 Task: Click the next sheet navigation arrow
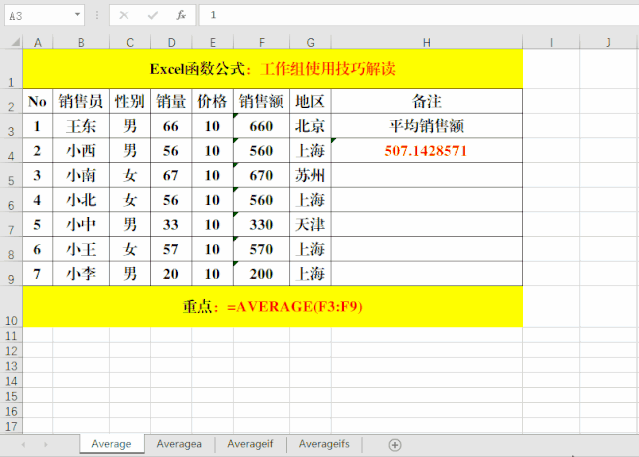(45, 444)
